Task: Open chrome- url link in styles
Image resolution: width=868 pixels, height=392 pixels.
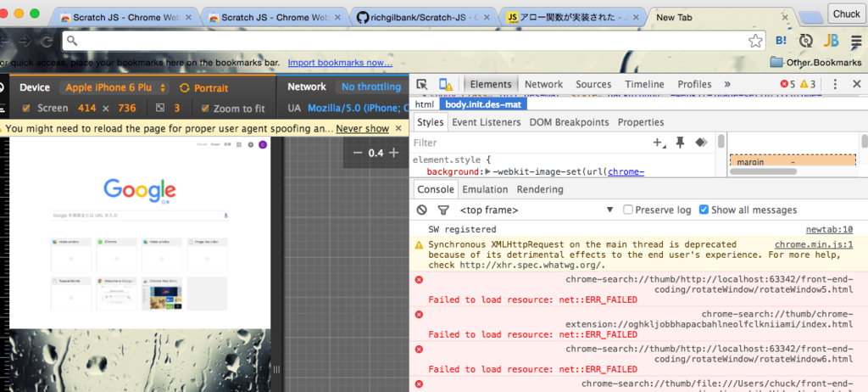Action: click(x=626, y=172)
